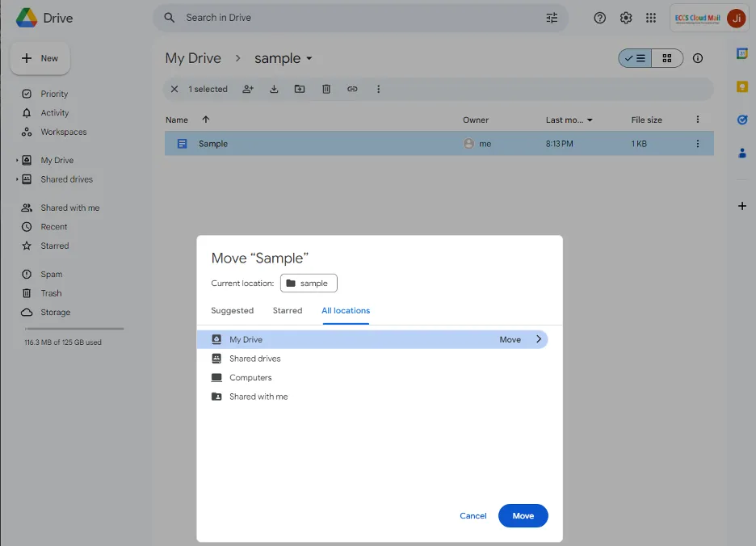The width and height of the screenshot is (756, 546).
Task: Switch to the Starred tab in dialog
Action: 287,311
